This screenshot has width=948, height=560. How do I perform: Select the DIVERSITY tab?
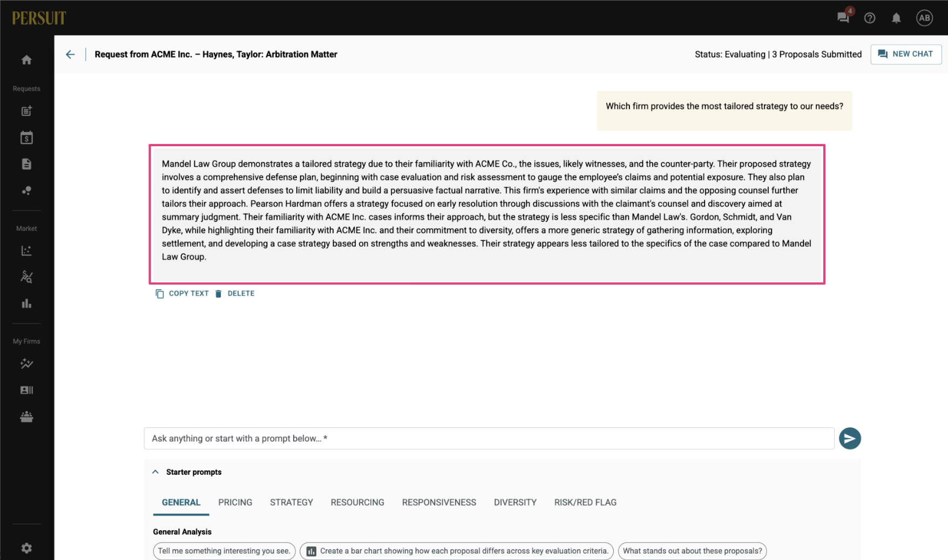[x=515, y=502]
